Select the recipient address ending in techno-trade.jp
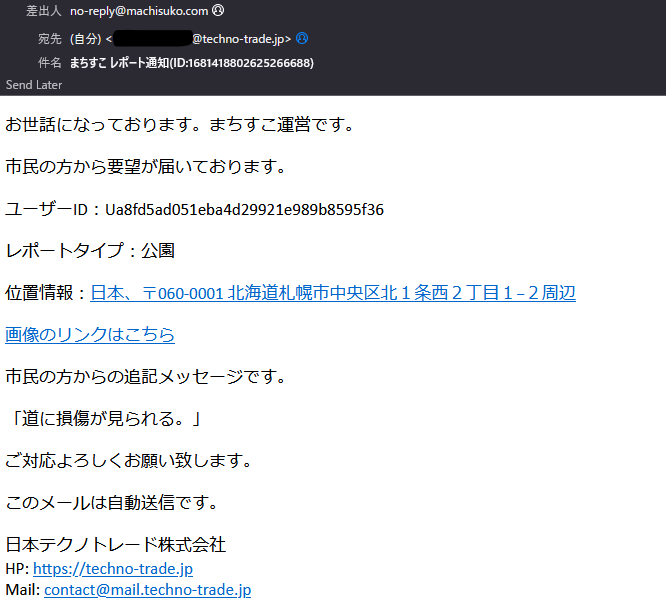Image resolution: width=666 pixels, height=607 pixels. tap(240, 39)
